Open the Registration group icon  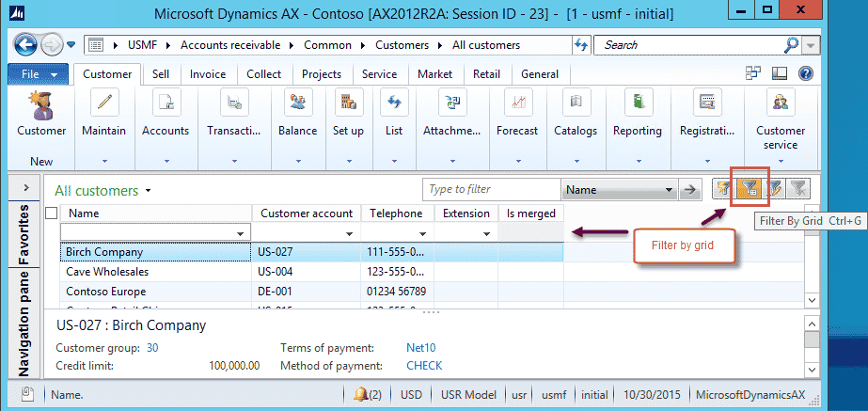point(707,102)
